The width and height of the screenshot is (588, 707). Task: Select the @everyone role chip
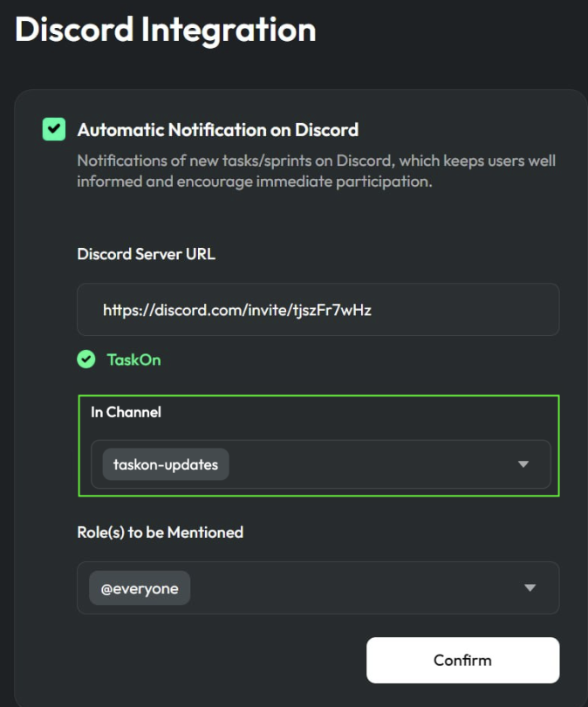coord(140,588)
